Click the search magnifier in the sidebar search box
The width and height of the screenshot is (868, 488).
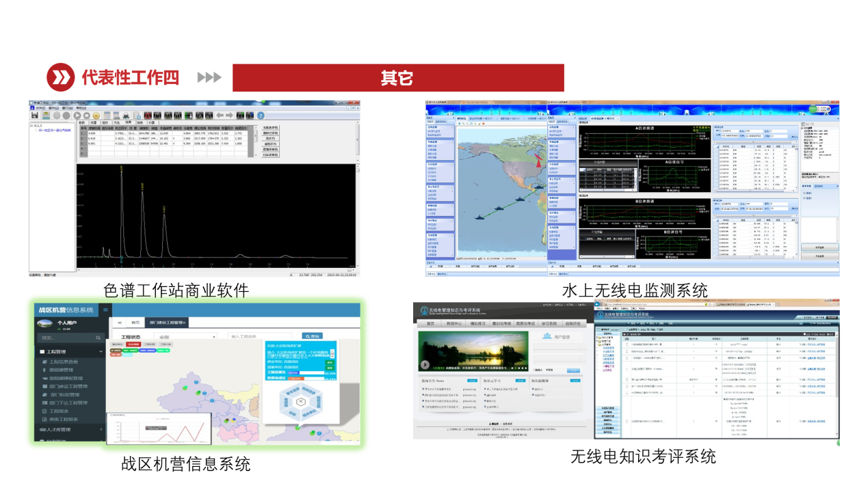[x=98, y=338]
